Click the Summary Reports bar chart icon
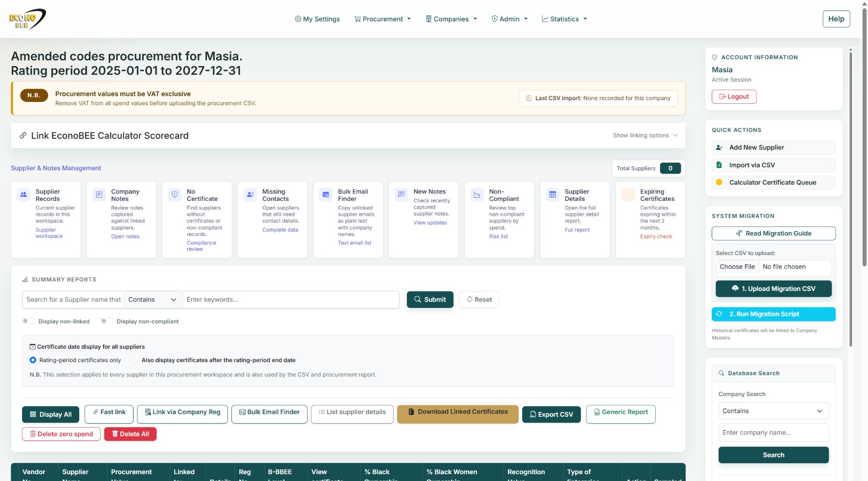This screenshot has width=868, height=481. pos(25,280)
